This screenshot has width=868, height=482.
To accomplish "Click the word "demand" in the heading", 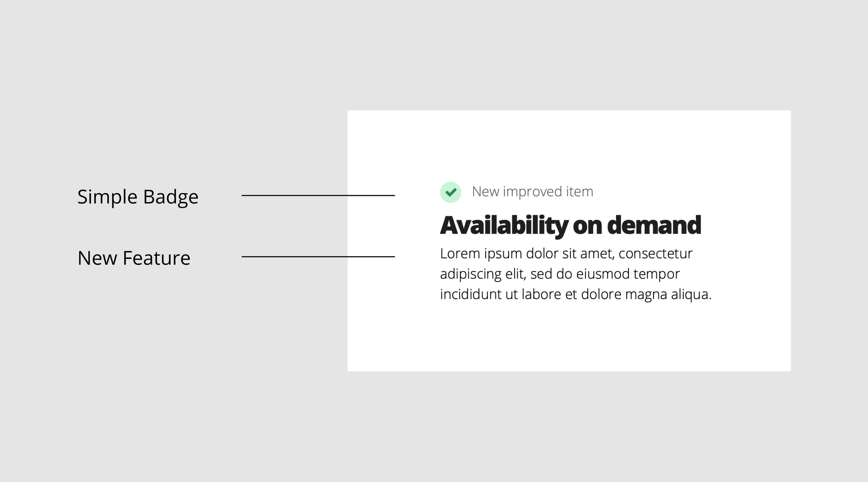I will coord(654,225).
